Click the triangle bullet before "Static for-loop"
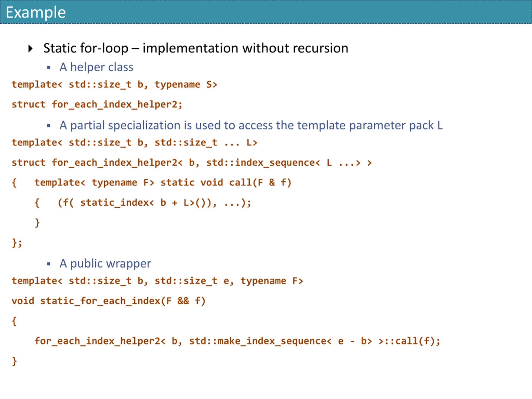 30,49
